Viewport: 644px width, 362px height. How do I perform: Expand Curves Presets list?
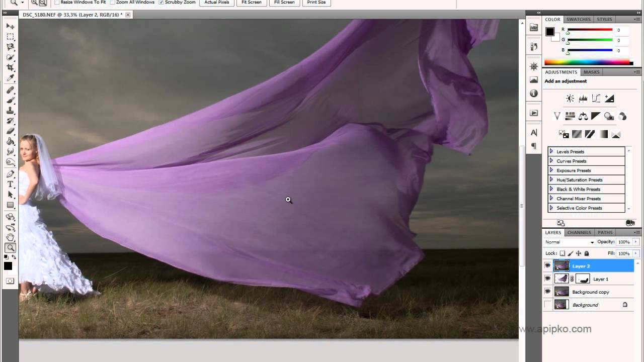tap(551, 161)
